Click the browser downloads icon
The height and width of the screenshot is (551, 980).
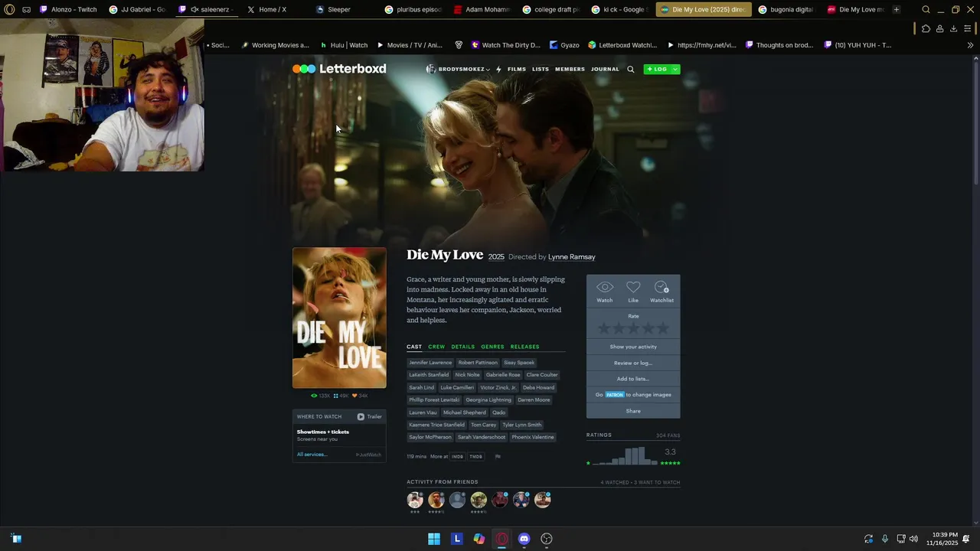(953, 28)
